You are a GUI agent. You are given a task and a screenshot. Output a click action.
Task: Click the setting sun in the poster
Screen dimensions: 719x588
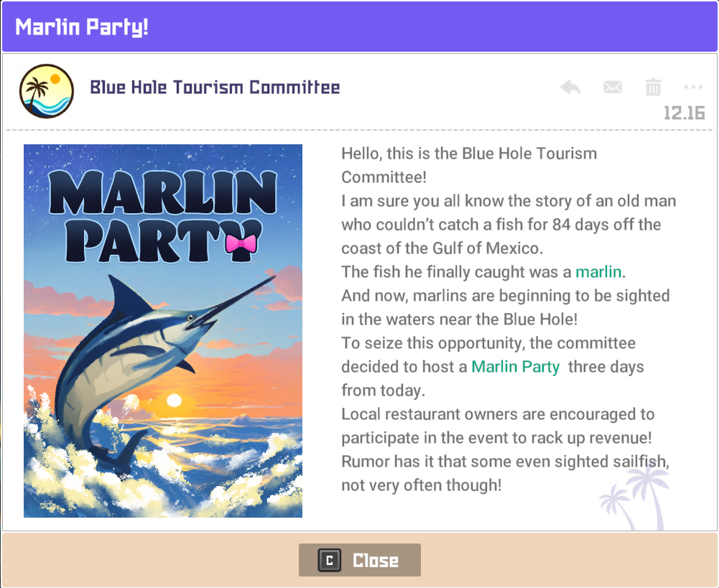coord(175,400)
